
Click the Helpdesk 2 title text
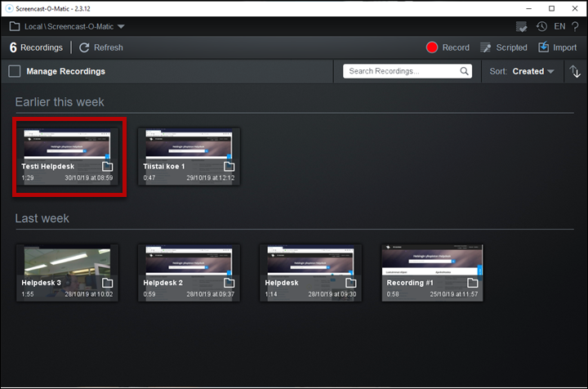pos(163,283)
